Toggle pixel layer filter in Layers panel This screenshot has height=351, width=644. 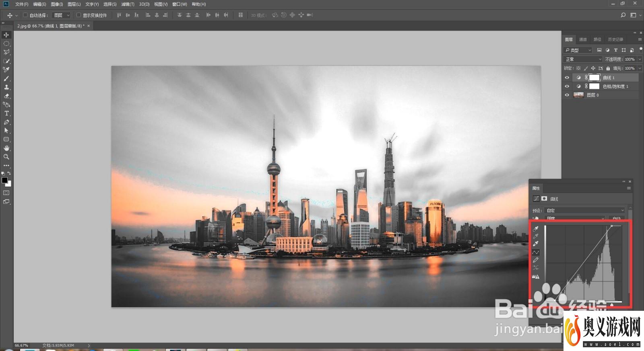[x=599, y=50]
